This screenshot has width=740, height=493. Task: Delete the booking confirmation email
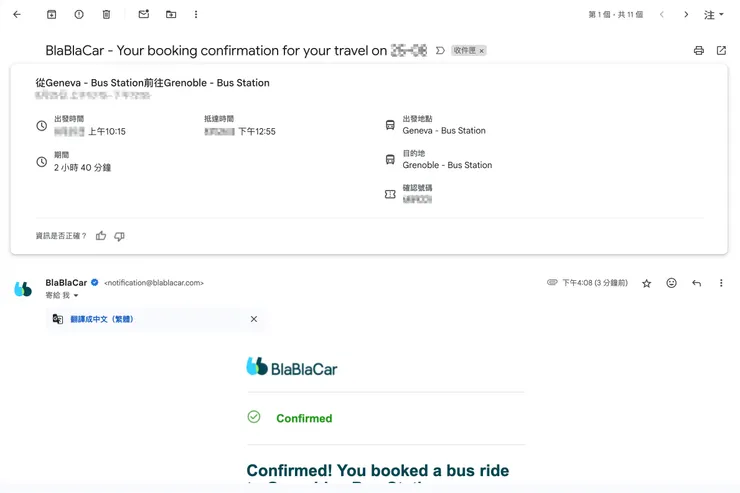click(107, 15)
